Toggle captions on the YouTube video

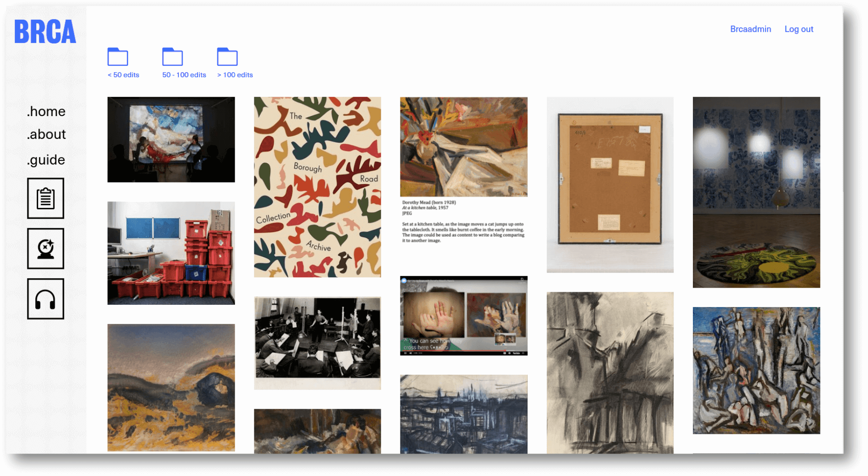coord(505,353)
